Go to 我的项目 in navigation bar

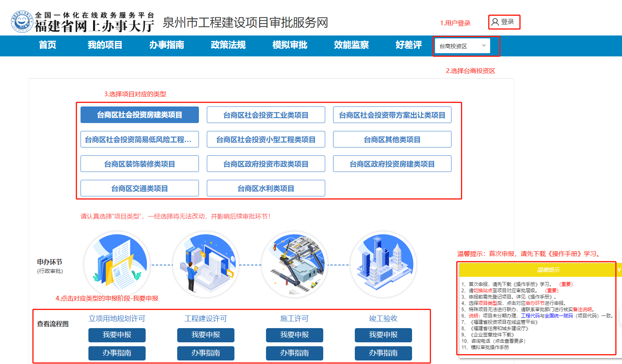pyautogui.click(x=105, y=45)
